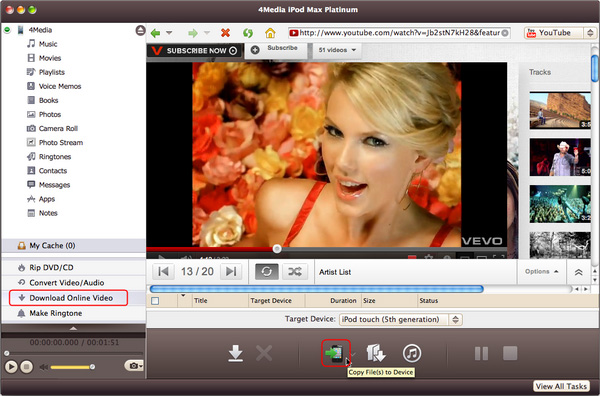Image resolution: width=600 pixels, height=396 pixels.
Task: Open forward history dropdown arrow
Action: pos(207,33)
